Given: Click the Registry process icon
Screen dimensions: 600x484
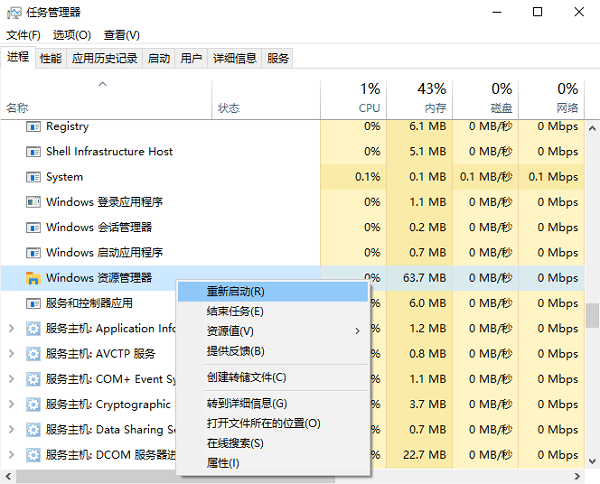Looking at the screenshot, I should click(x=32, y=127).
